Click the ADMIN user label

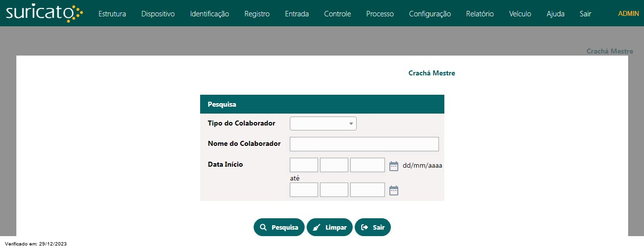click(x=629, y=13)
